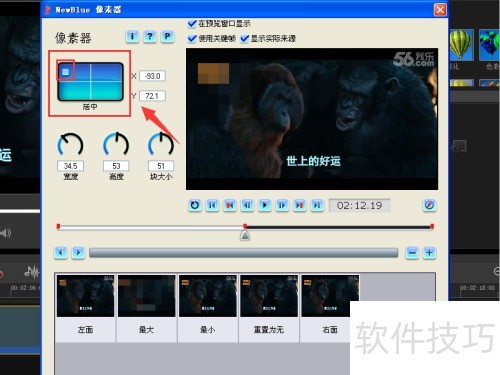Open the presets 'P' button

(x=167, y=36)
